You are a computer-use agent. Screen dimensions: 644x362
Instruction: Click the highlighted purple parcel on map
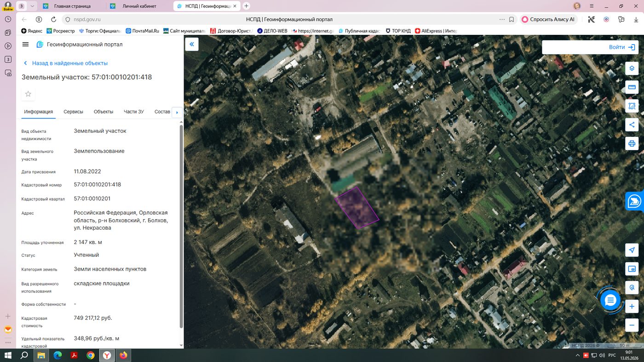point(357,208)
